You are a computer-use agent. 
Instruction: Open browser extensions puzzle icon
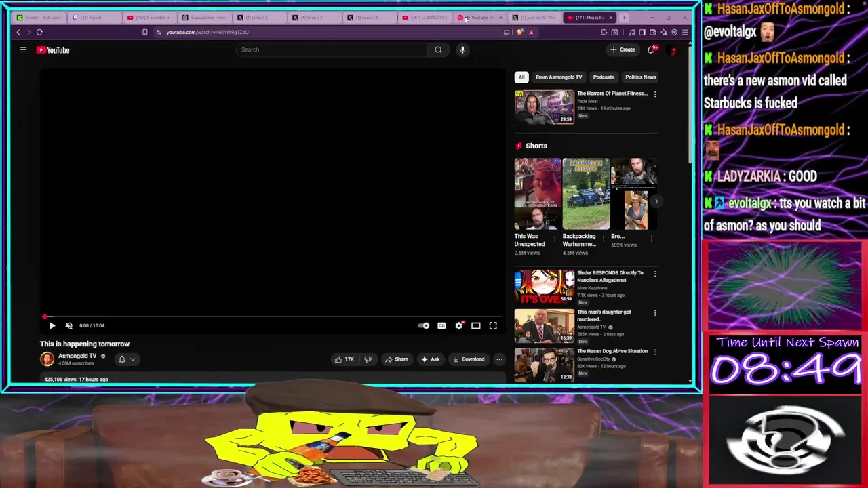[x=604, y=32]
